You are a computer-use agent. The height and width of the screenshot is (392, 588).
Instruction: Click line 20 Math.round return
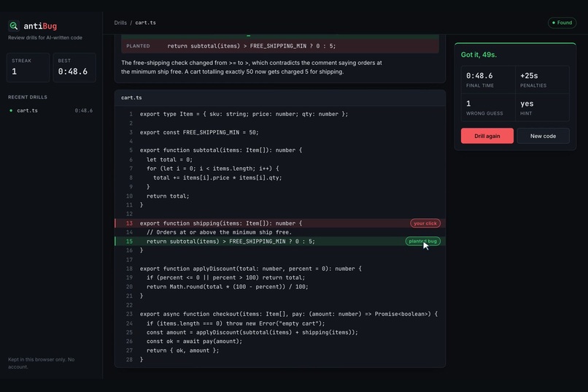228,287
